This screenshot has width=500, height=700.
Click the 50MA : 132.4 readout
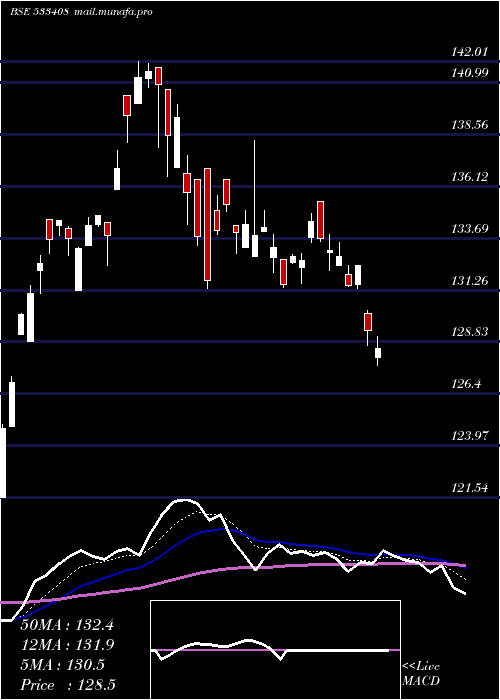point(67,625)
